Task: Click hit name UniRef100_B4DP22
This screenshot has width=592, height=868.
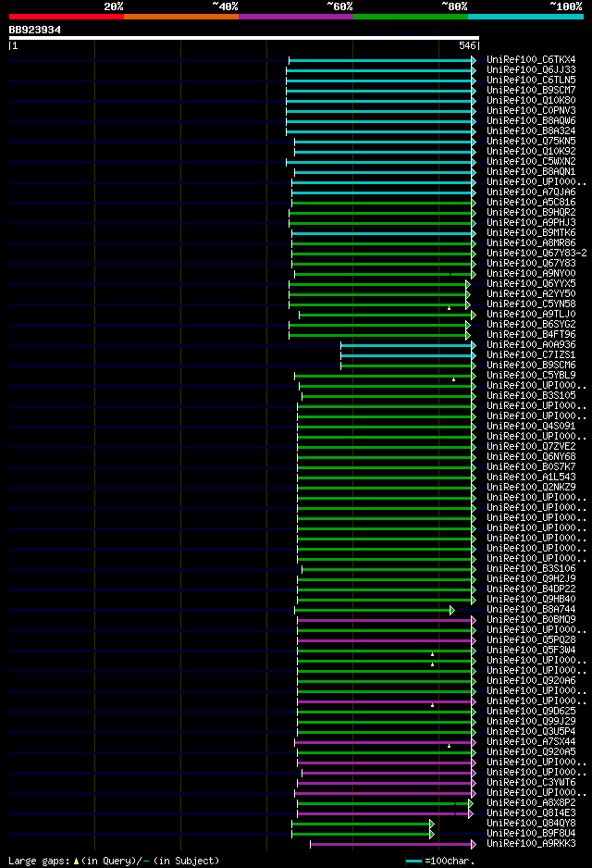Action: [531, 589]
